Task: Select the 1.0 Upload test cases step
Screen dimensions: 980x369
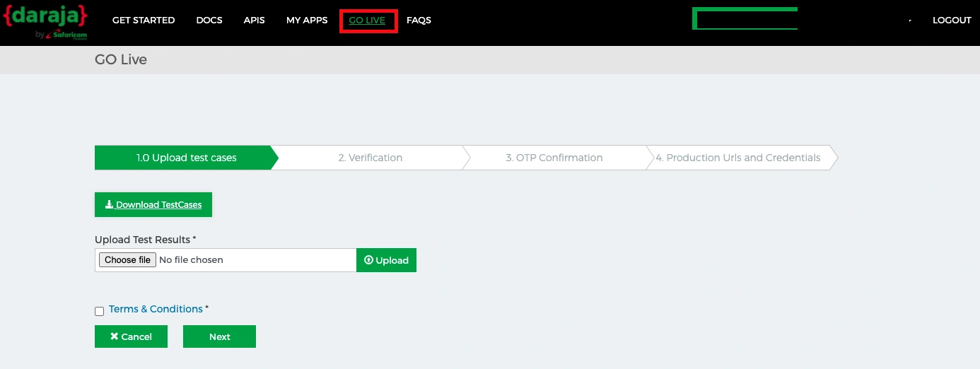Action: tap(186, 158)
